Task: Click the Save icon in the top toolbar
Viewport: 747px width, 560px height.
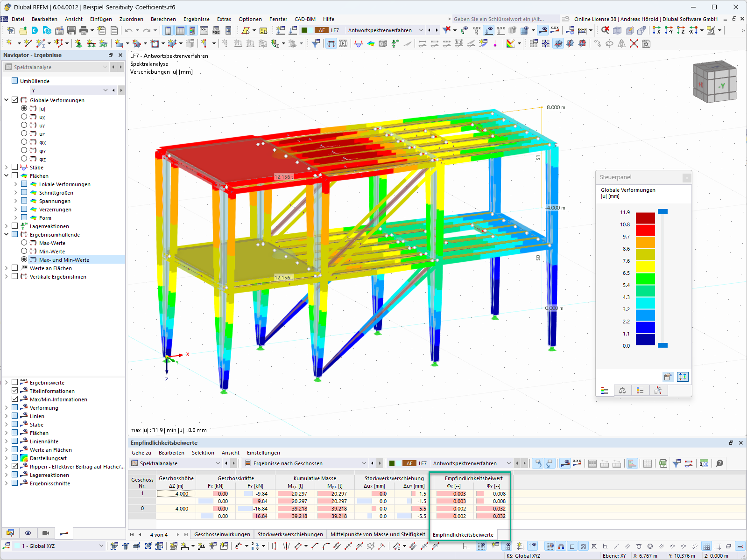Action: click(71, 30)
